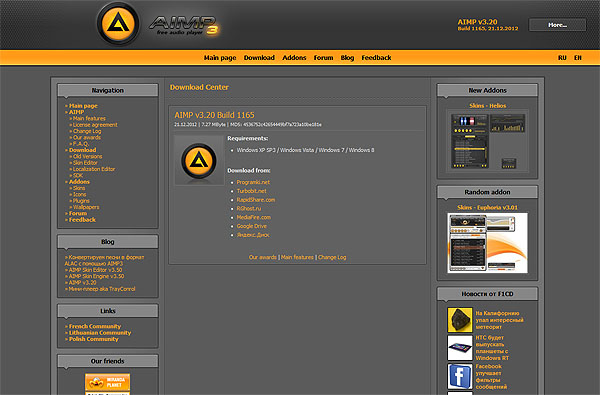Open the ALAC conversion blog post
Image resolution: width=600 pixels, height=395 pixels.
coord(104,260)
